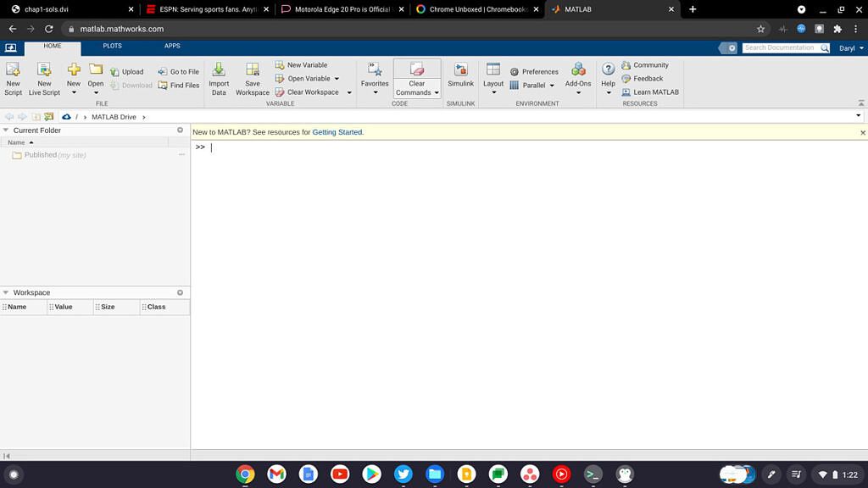Screen dimensions: 868x488
Task: Click the Upload file icon
Action: click(x=116, y=71)
